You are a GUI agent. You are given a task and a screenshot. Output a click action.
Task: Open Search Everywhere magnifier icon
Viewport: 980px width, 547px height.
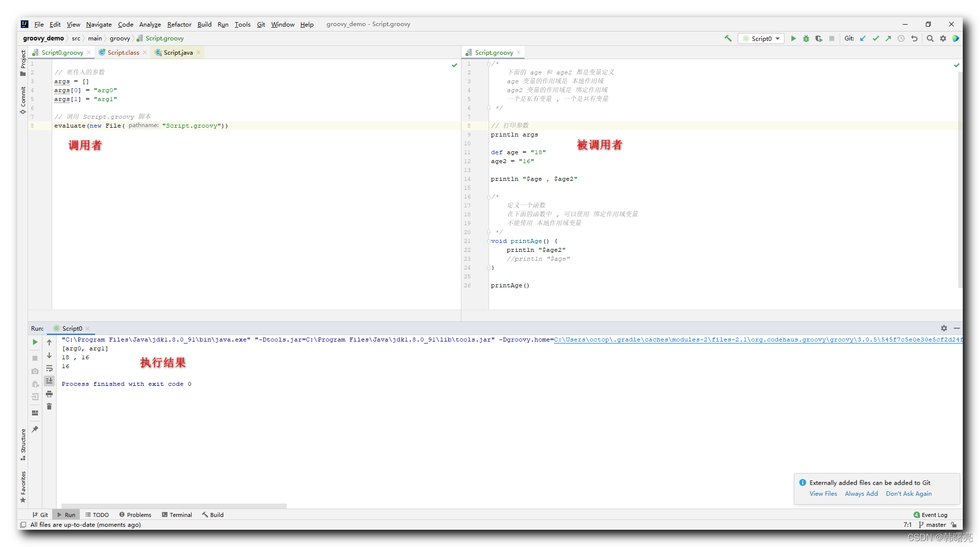pos(930,38)
